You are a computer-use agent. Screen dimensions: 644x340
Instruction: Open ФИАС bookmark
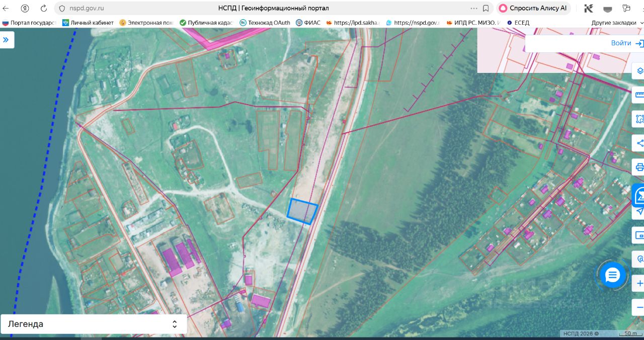(x=308, y=23)
